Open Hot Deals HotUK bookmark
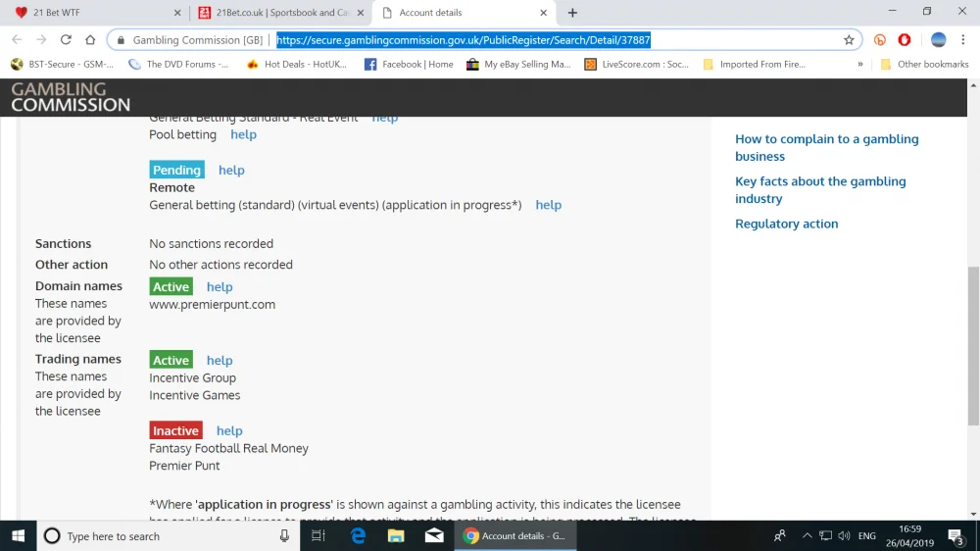 [297, 64]
